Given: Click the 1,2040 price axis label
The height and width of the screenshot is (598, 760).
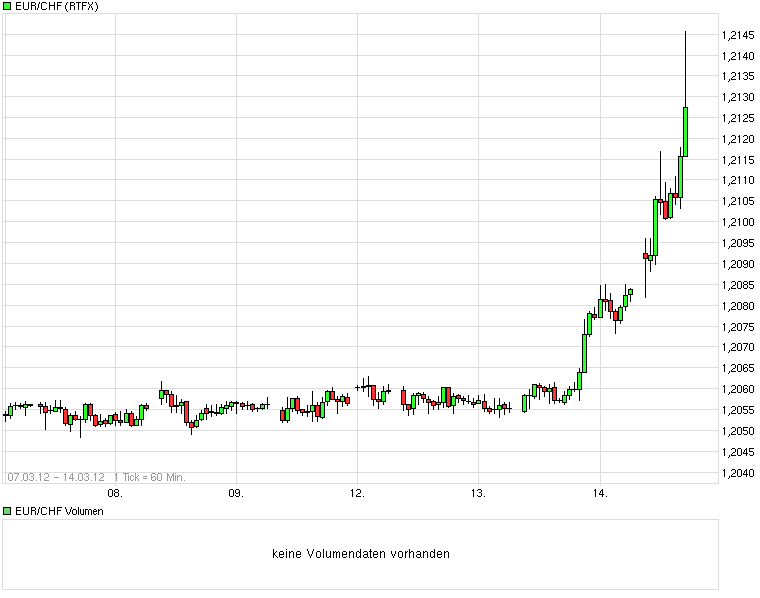Looking at the screenshot, I should point(738,473).
